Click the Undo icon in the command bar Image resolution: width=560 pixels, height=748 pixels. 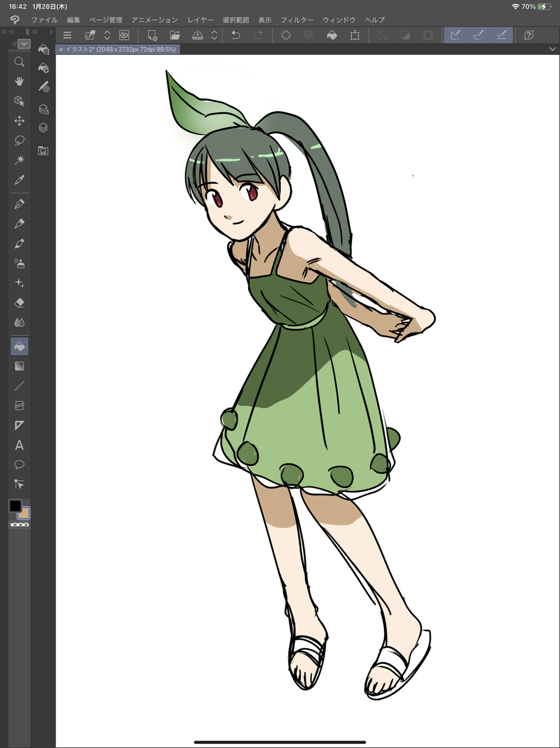pos(235,35)
